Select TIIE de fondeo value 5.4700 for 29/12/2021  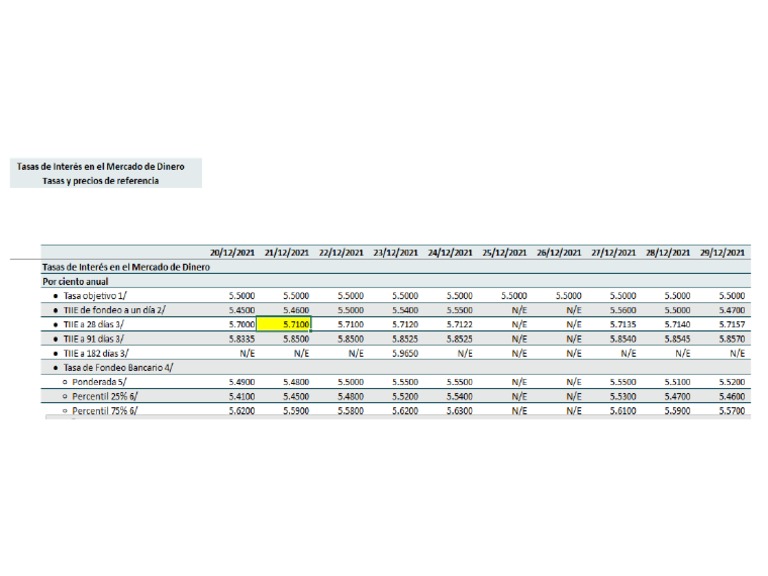[x=732, y=310]
